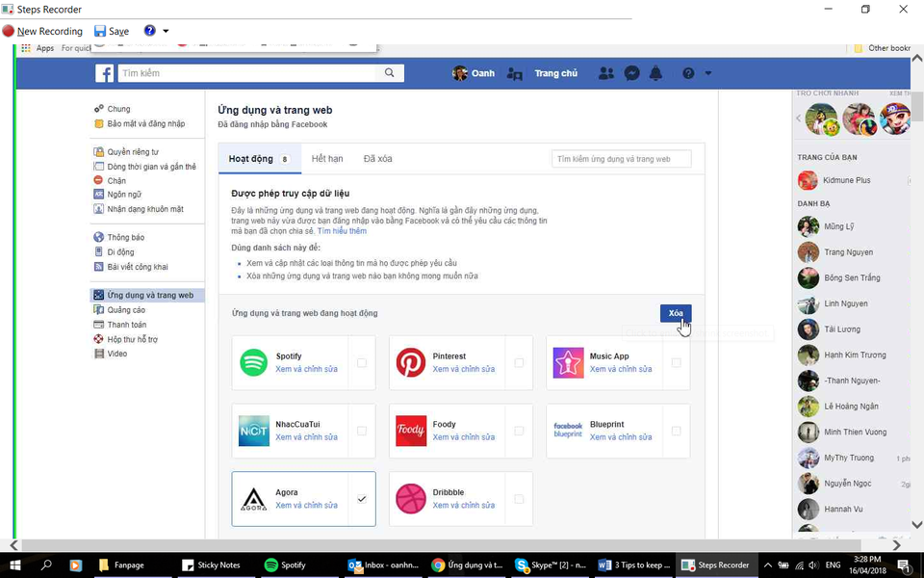Open the Facebook account settings dropdown arrow
The width and height of the screenshot is (924, 578).
708,72
